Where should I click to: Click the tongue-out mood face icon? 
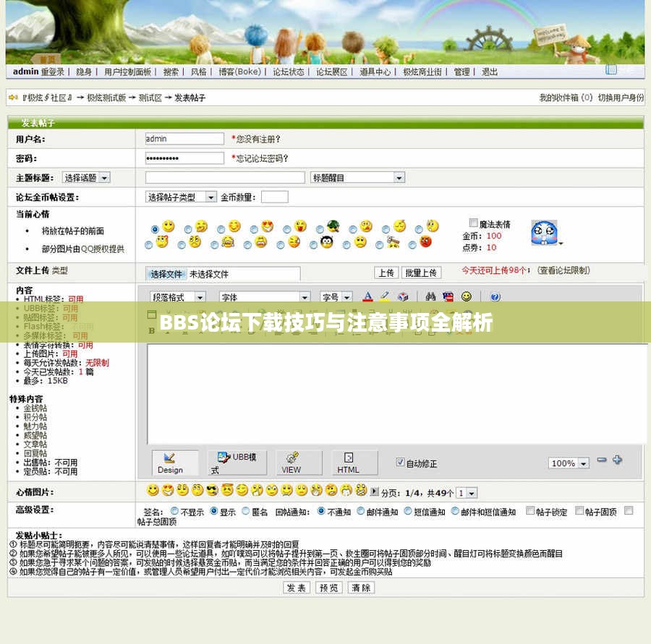coord(300,226)
